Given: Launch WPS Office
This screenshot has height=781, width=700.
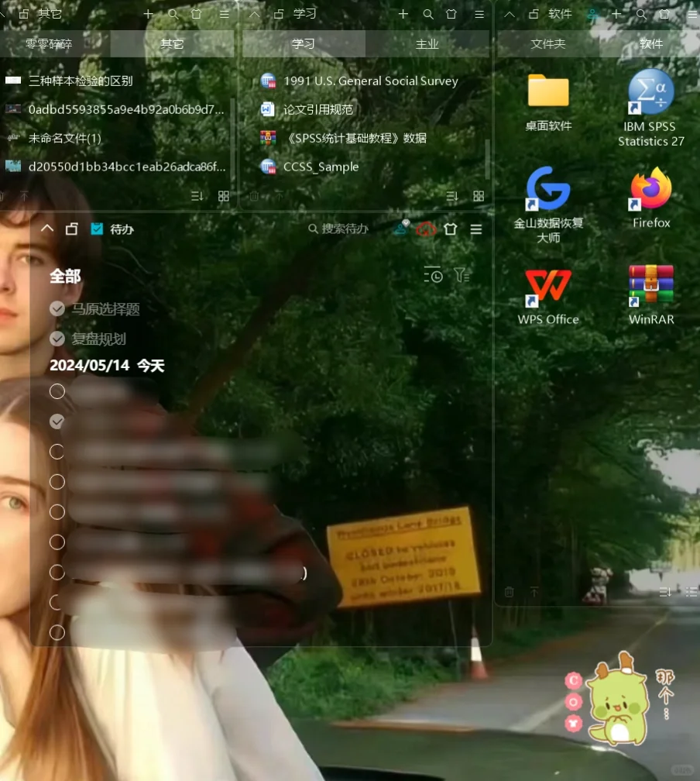Looking at the screenshot, I should tap(548, 297).
